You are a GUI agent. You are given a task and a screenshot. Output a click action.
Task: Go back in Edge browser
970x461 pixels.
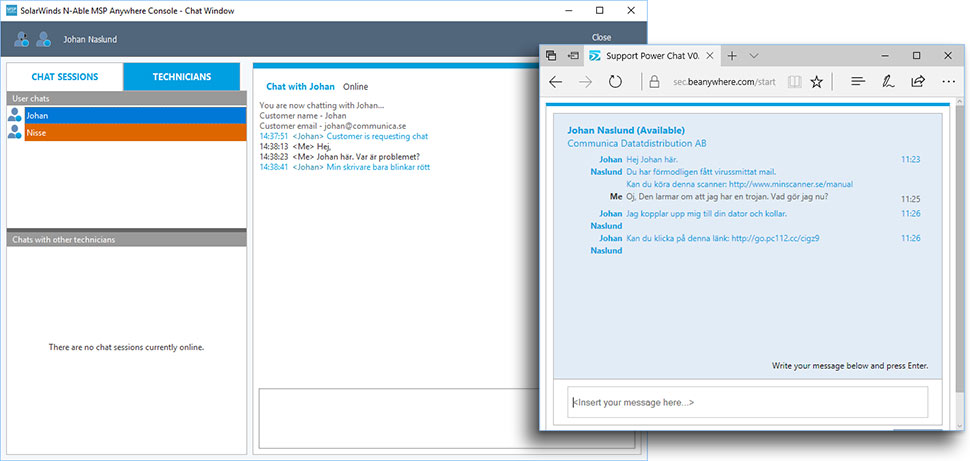click(x=556, y=82)
